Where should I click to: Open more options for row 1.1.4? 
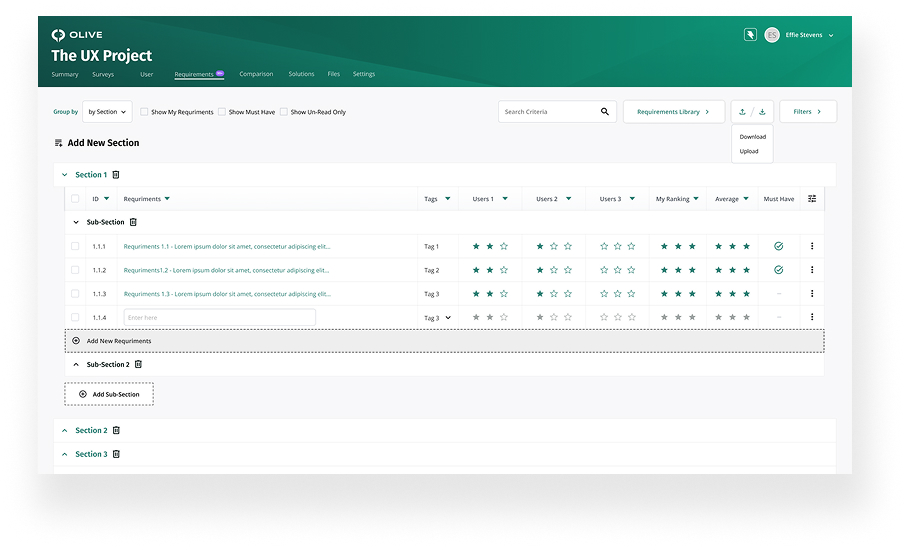(x=812, y=317)
